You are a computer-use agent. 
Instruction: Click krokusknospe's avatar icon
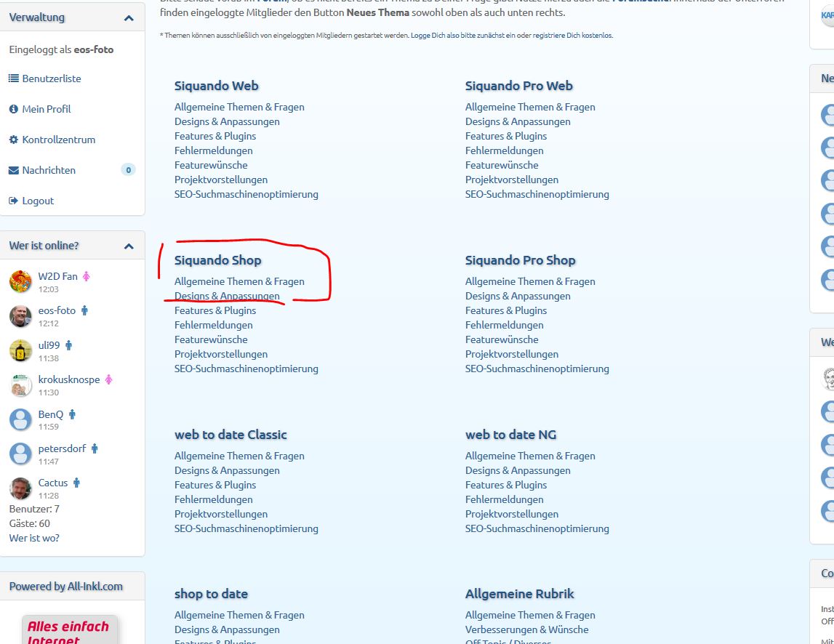tap(20, 385)
